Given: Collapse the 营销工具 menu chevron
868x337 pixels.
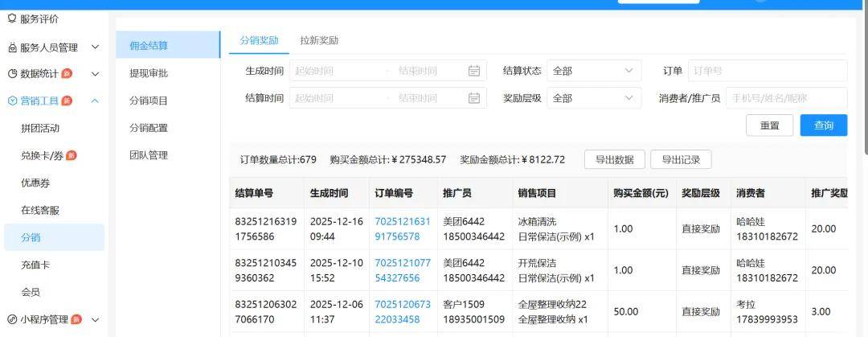Looking at the screenshot, I should [x=95, y=101].
